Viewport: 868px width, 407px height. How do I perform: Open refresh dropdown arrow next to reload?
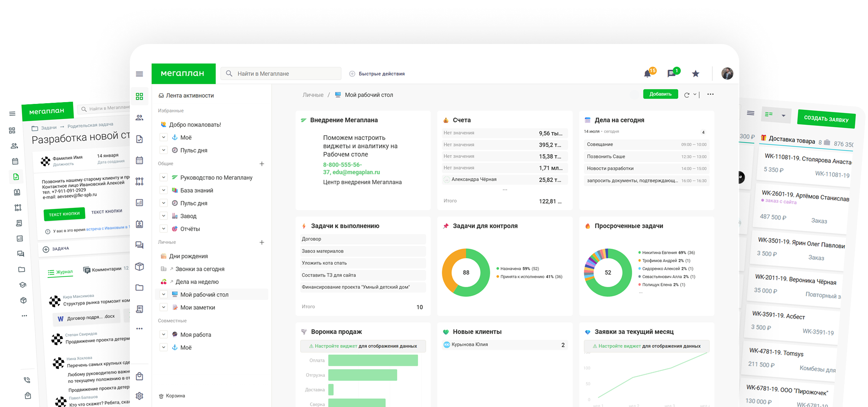click(695, 95)
